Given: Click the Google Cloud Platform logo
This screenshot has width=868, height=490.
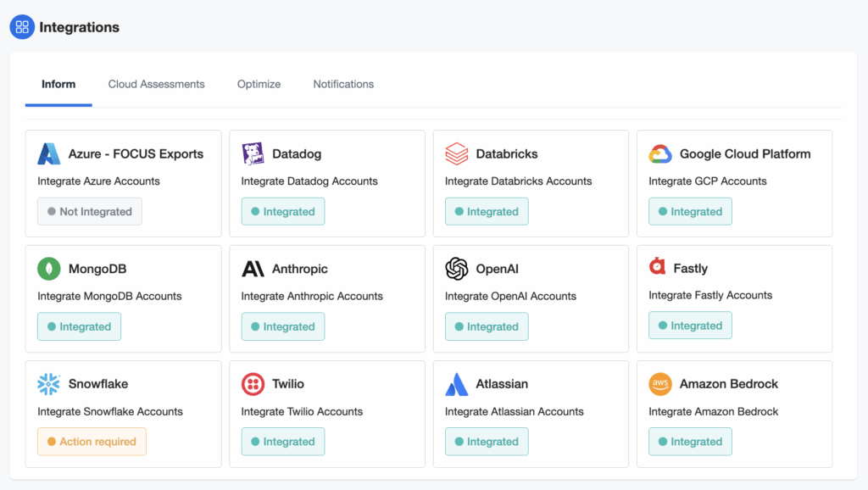Looking at the screenshot, I should (660, 153).
